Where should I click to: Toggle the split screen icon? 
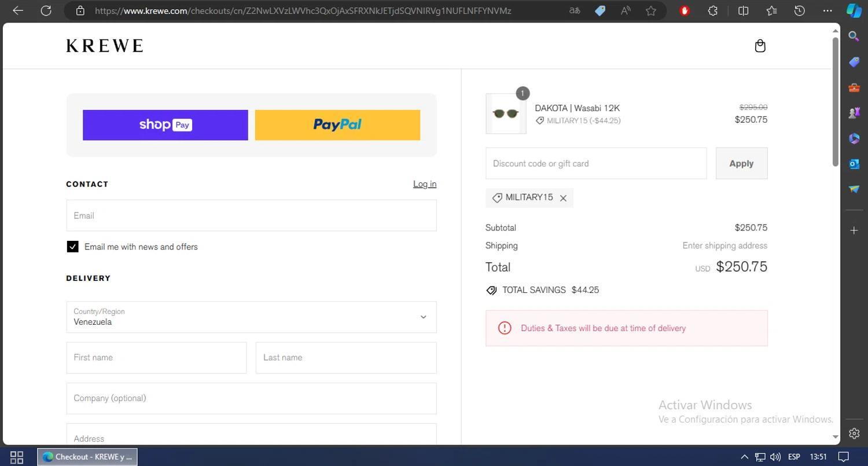pyautogui.click(x=744, y=10)
